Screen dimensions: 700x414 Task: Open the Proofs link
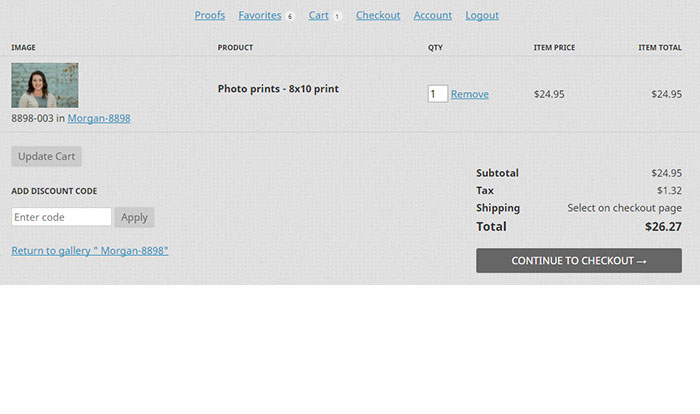tap(209, 15)
